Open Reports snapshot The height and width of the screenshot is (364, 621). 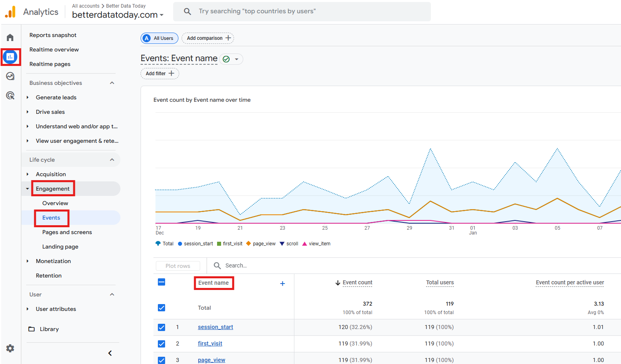(x=53, y=35)
